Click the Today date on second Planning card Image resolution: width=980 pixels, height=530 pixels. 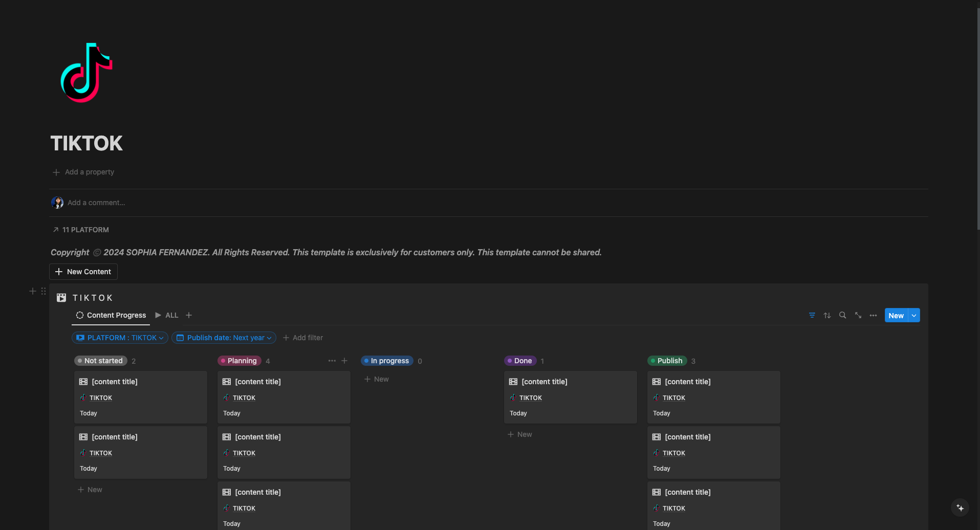coord(232,469)
